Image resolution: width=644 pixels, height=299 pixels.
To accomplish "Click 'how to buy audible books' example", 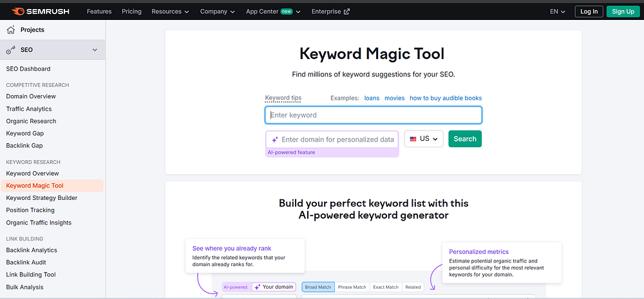I will [x=446, y=98].
